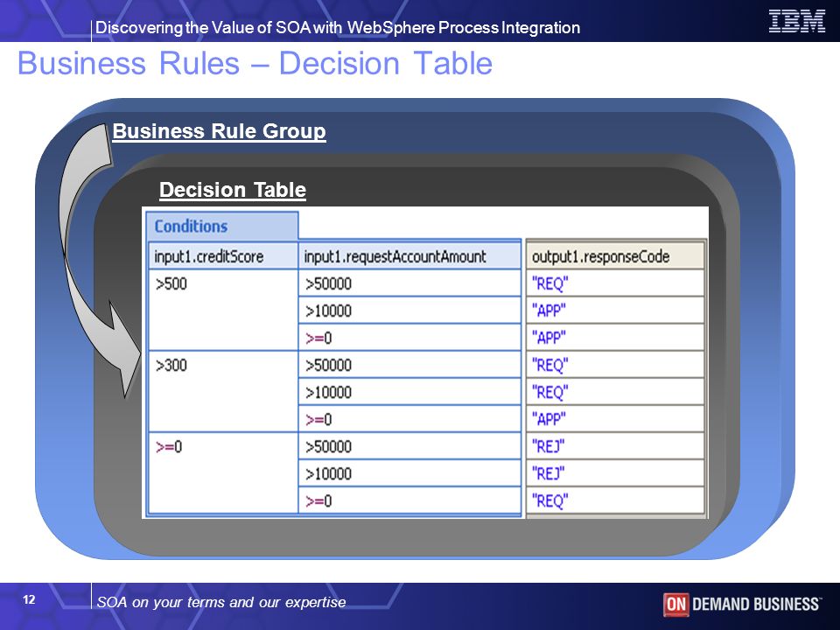Click >10000 amount in the >500 group
The height and width of the screenshot is (630, 840).
click(409, 310)
